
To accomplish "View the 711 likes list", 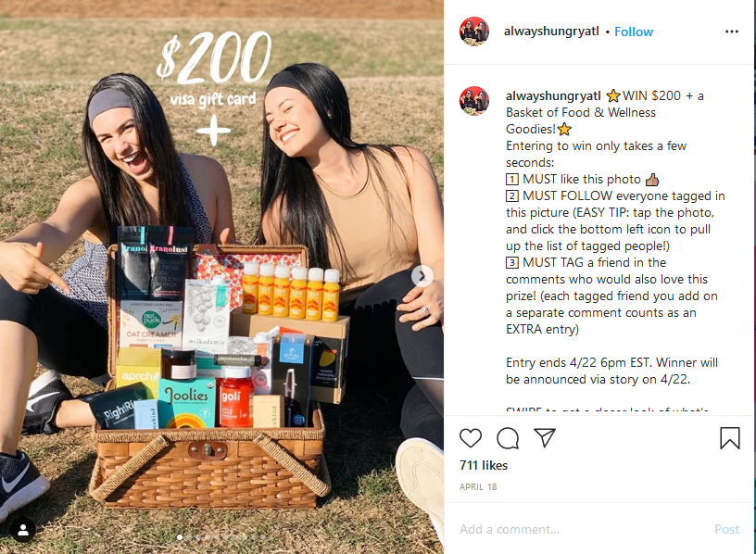I will pyautogui.click(x=484, y=465).
